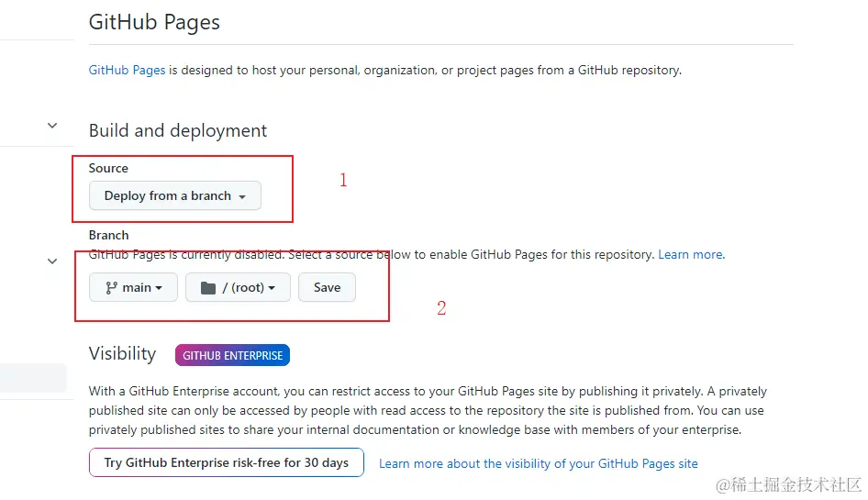
Task: Click the git branch icon on main button
Action: [111, 288]
